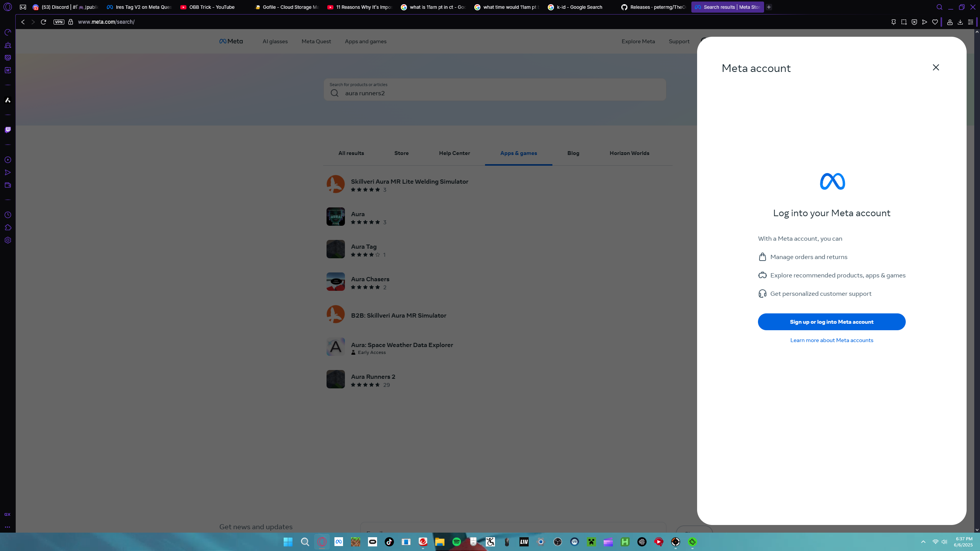This screenshot has width=980, height=551.
Task: Reload the page with the refresh icon
Action: click(43, 22)
